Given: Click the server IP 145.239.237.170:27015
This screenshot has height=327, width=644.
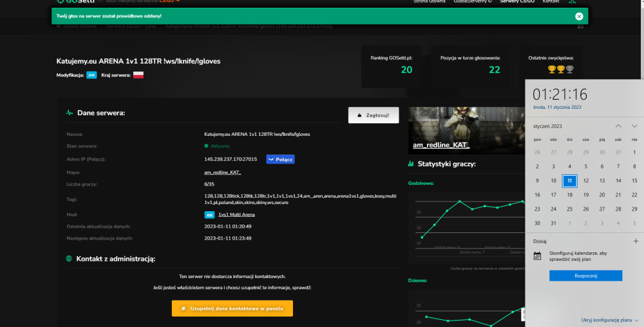Looking at the screenshot, I should (231, 159).
